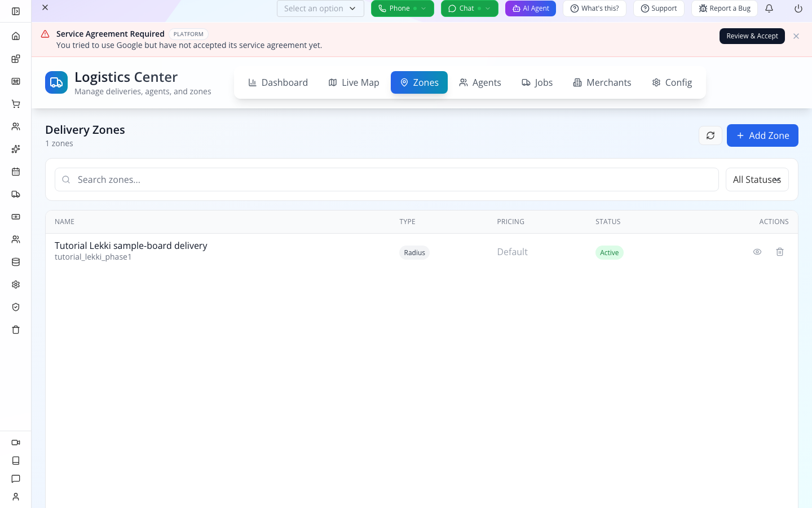Focus the Search zones field

(x=387, y=179)
